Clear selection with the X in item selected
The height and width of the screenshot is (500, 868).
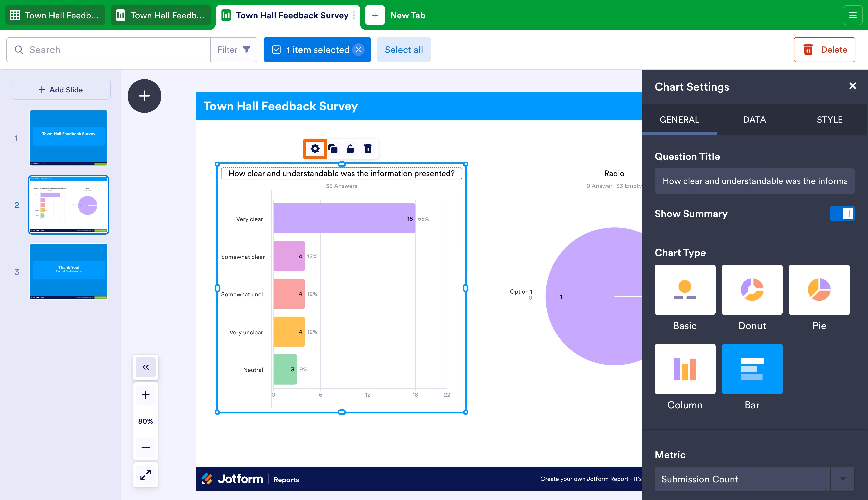pos(358,50)
